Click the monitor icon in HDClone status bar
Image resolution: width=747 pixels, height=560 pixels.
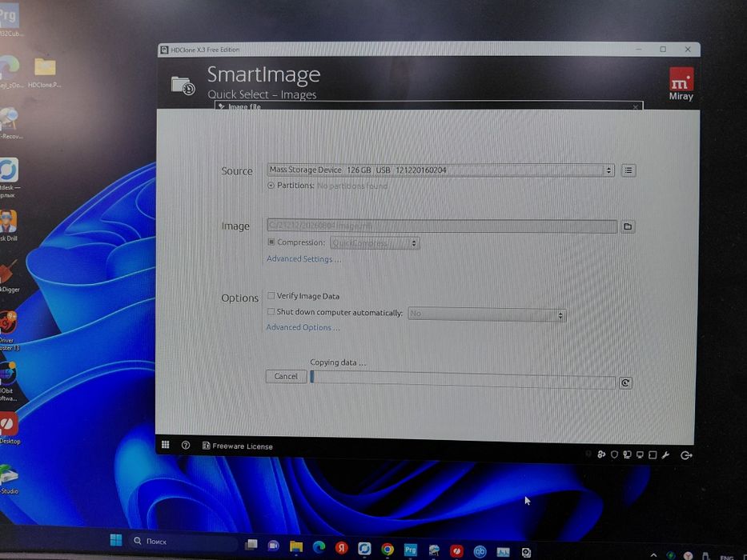[x=640, y=454]
